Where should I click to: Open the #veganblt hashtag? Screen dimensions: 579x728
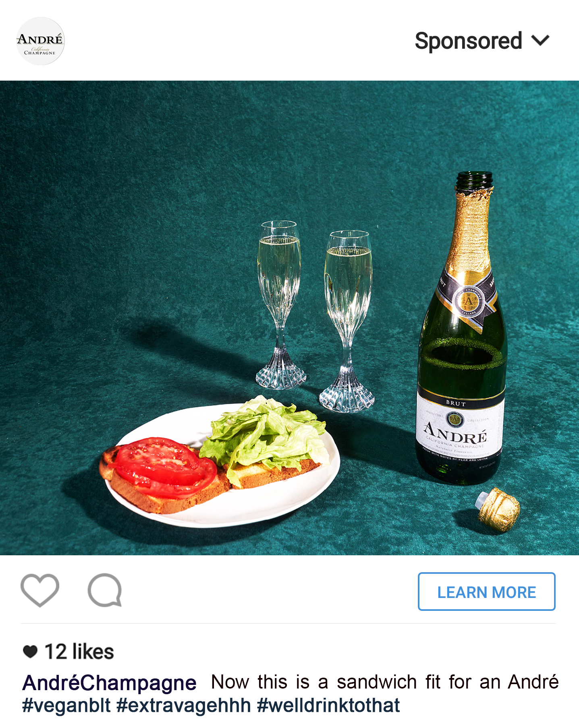[66, 705]
